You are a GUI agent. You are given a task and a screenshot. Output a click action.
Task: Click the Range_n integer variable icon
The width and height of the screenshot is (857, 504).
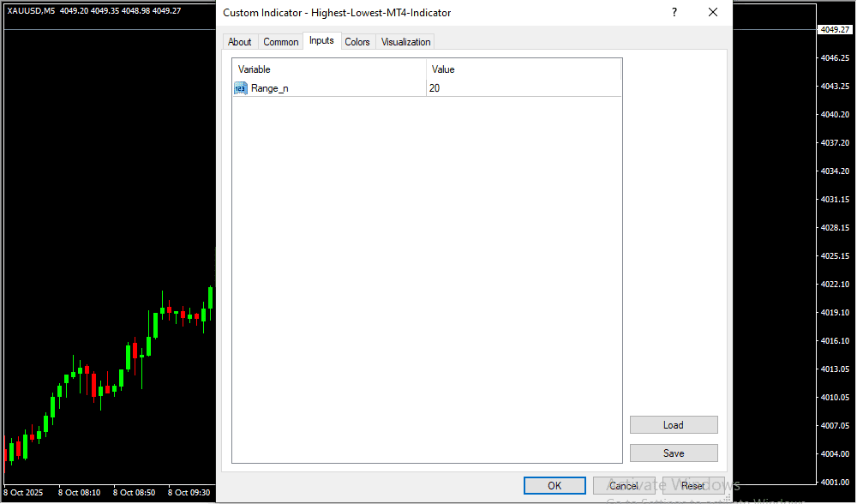click(240, 88)
